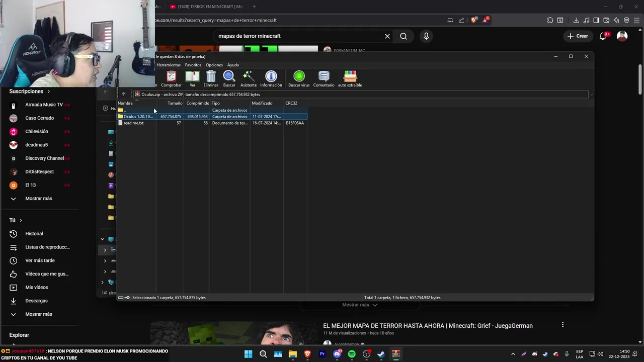The height and width of the screenshot is (362, 644).
Task: Open Favoritos menu in WinRAR
Action: coord(193,65)
